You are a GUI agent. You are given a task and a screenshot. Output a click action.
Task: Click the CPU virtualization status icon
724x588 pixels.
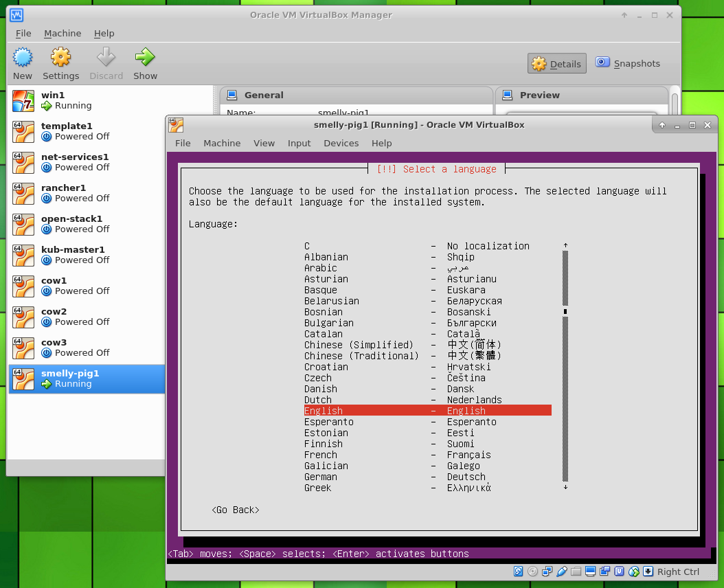point(619,572)
